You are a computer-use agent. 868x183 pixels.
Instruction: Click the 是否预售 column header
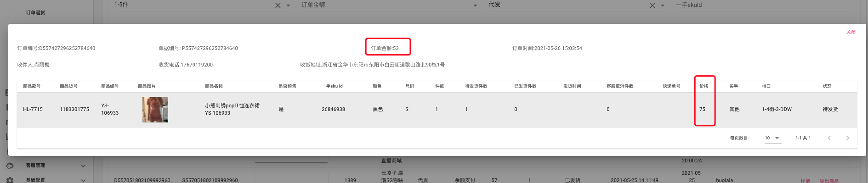click(287, 86)
